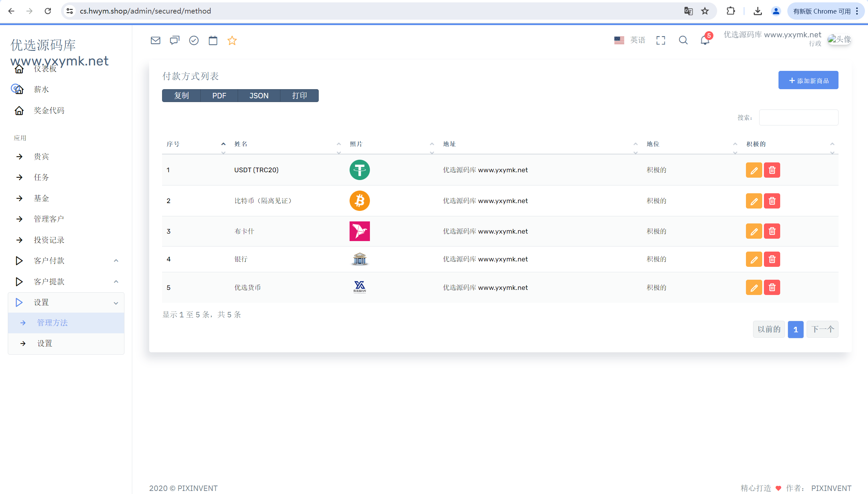
Task: Click the Tether USDT logo image
Action: point(359,170)
